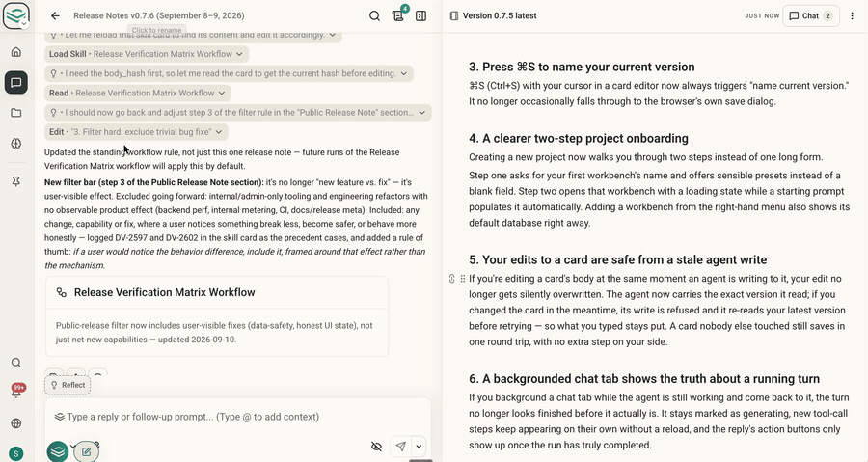Toggle the crossed-eye visibility icon
Image resolution: width=868 pixels, height=462 pixels.
tap(376, 446)
